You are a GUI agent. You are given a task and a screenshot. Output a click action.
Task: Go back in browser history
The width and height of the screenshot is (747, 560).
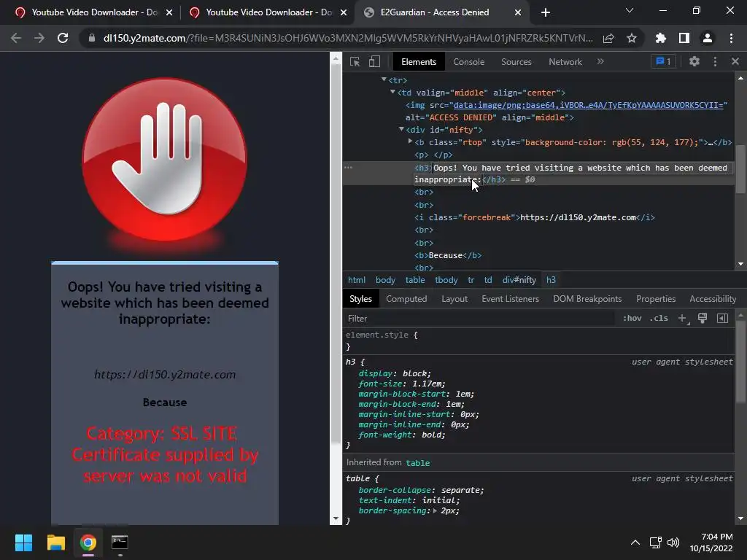point(16,38)
